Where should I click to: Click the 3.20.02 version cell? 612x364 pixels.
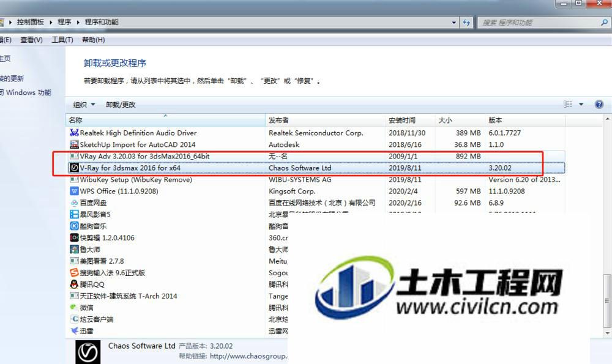[x=500, y=168]
